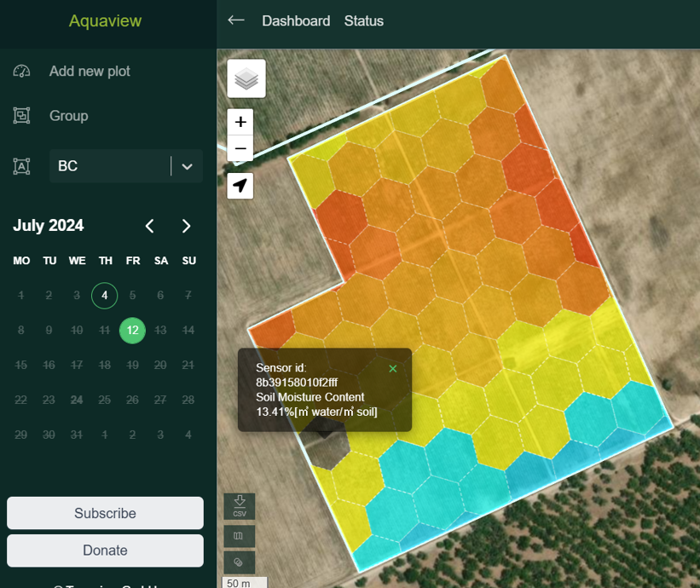Click the Aquaview logo title

(x=105, y=21)
